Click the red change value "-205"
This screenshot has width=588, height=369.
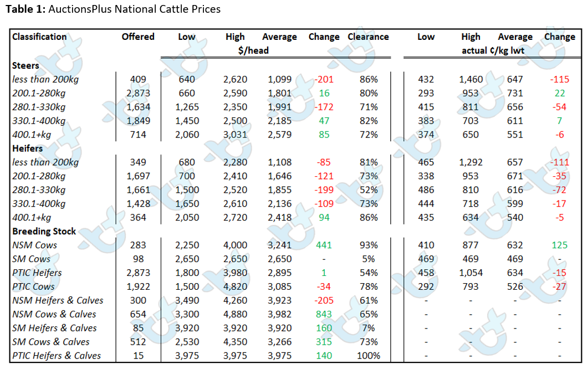324,301
